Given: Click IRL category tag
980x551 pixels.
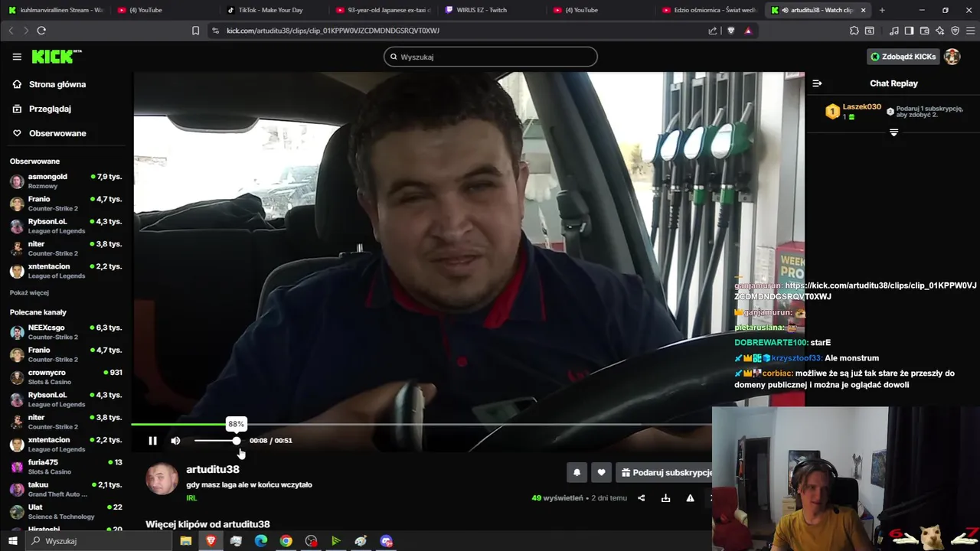Looking at the screenshot, I should pos(191,498).
